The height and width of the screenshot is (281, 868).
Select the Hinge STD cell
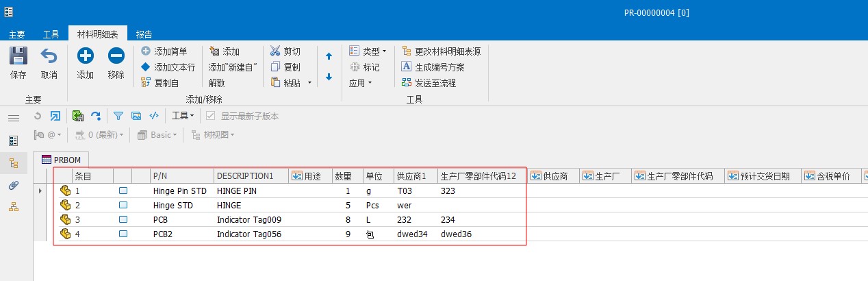click(x=182, y=205)
